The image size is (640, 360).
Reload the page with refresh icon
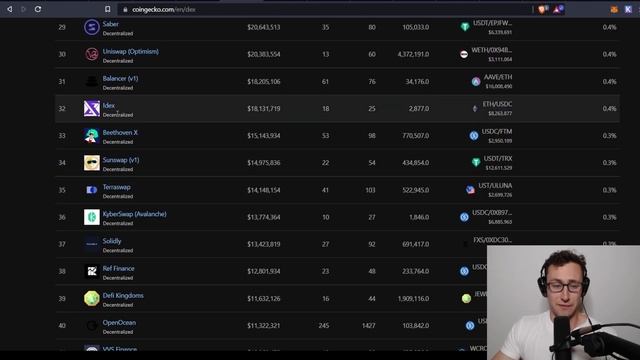point(38,9)
